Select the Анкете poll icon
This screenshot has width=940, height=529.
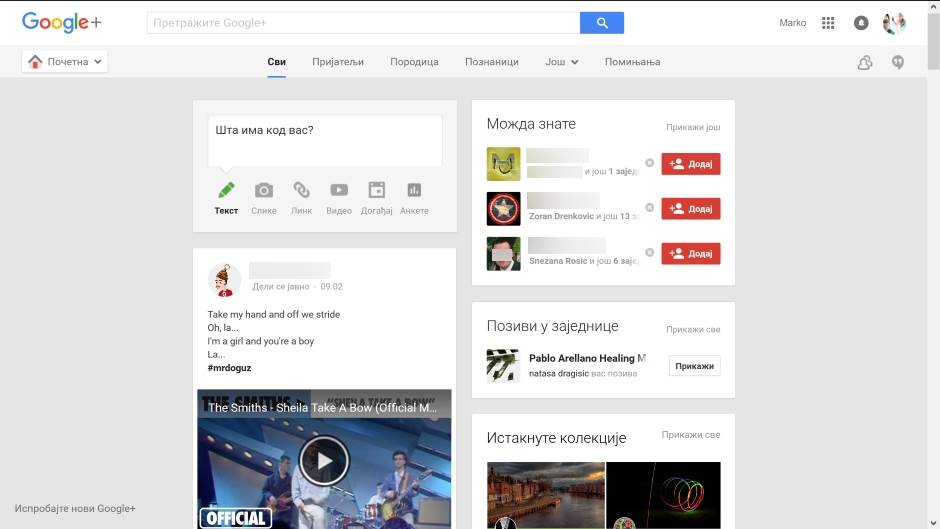click(414, 191)
